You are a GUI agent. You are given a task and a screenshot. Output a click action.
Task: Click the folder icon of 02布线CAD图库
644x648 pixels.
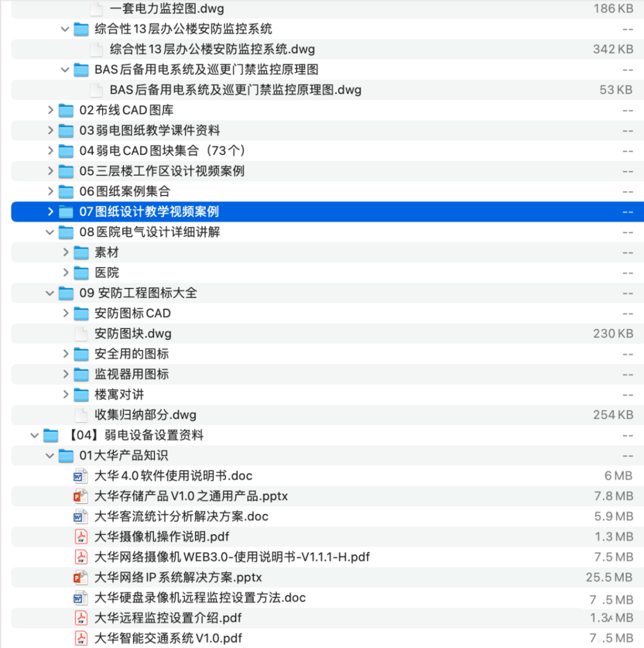66,110
